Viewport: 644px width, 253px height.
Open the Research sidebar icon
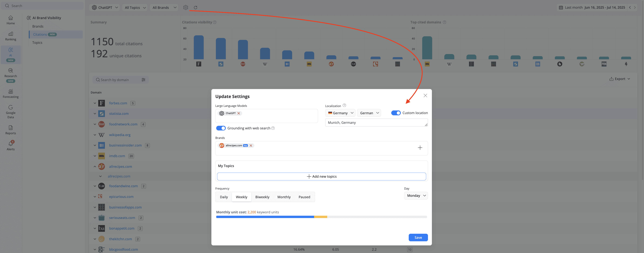coord(10,75)
